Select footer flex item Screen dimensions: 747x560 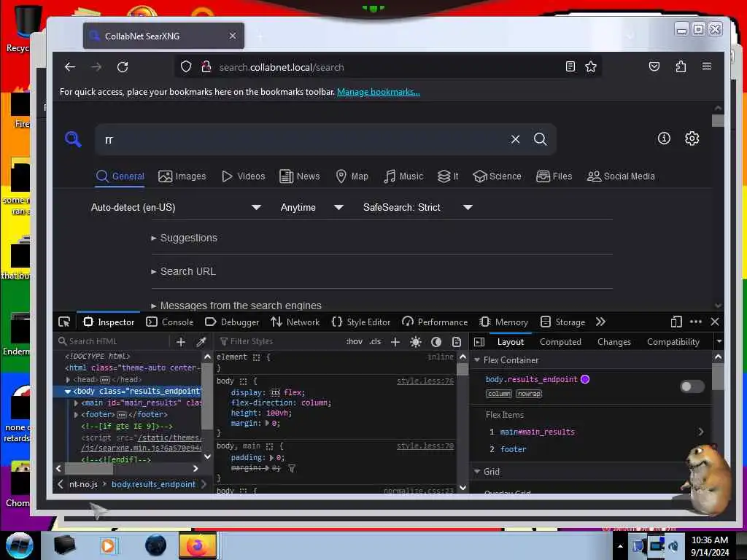pos(513,449)
